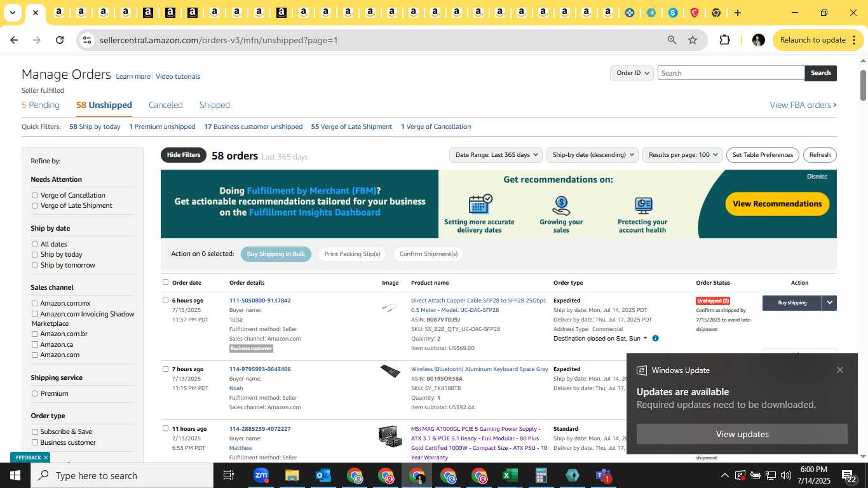868x488 pixels.
Task: Expand the Buy shipping arrow dropdown
Action: click(829, 303)
